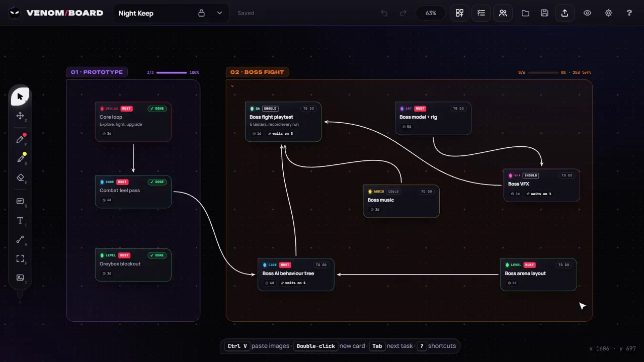Select the eraser tool
This screenshot has width=644, height=362.
(x=20, y=177)
